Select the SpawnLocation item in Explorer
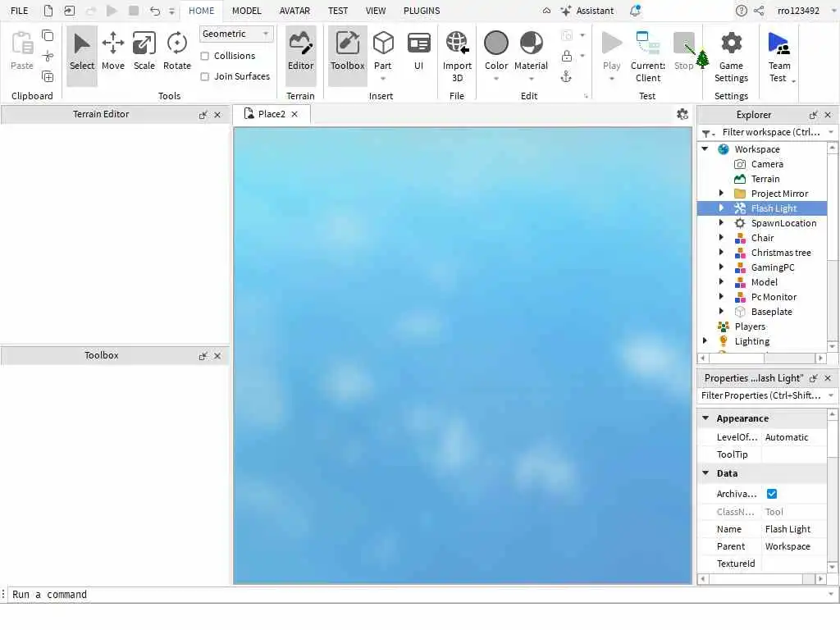Viewport: 840px width, 630px height. coord(783,223)
